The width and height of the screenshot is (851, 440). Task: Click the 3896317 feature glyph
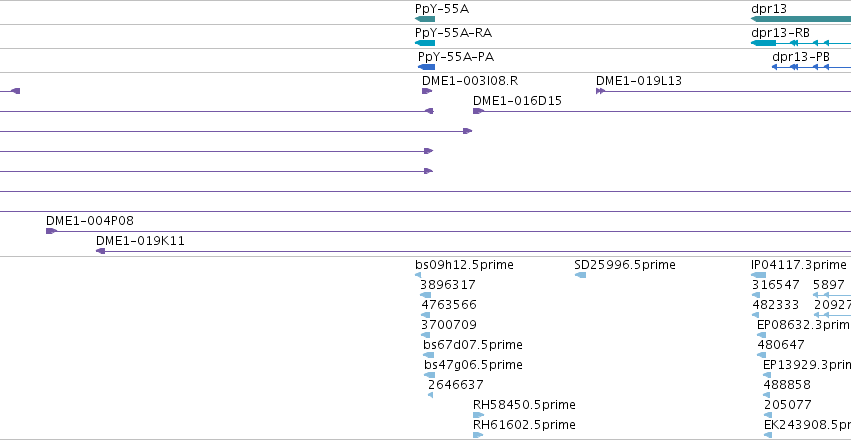(426, 295)
